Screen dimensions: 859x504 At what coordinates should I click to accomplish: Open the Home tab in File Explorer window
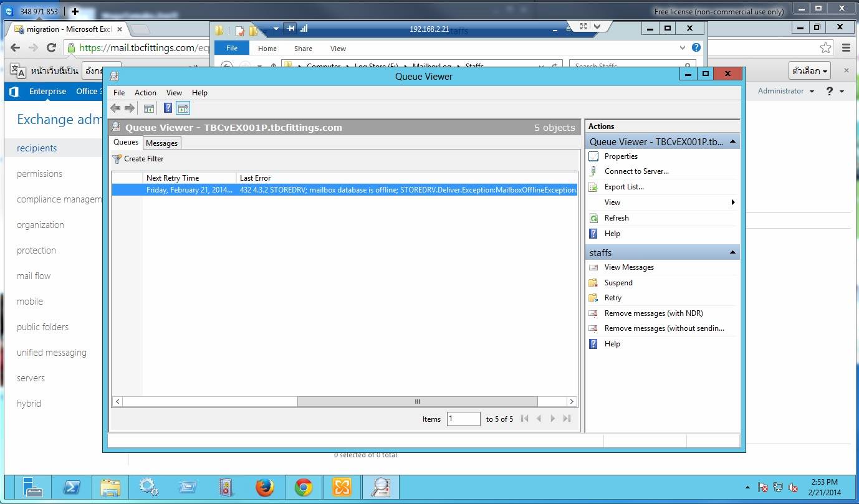pos(267,49)
